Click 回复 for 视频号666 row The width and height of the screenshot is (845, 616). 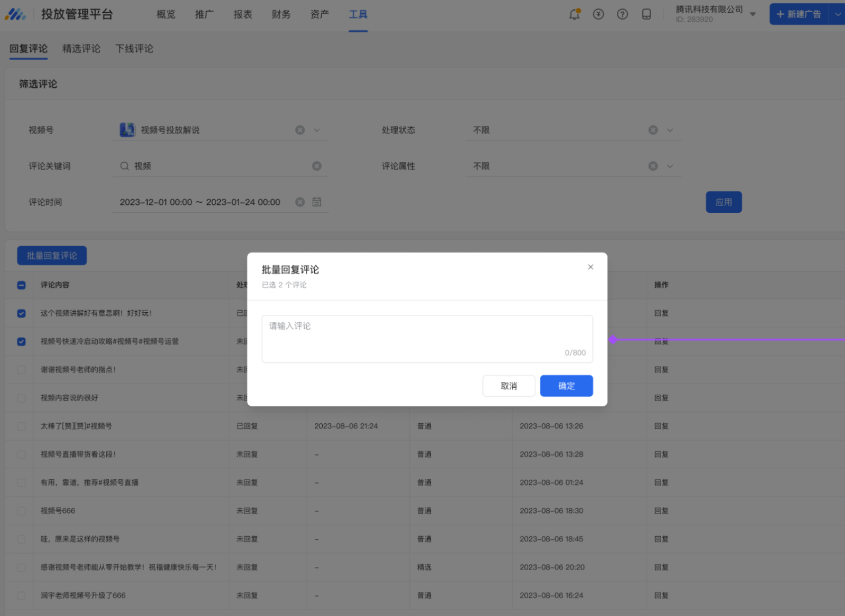(661, 511)
